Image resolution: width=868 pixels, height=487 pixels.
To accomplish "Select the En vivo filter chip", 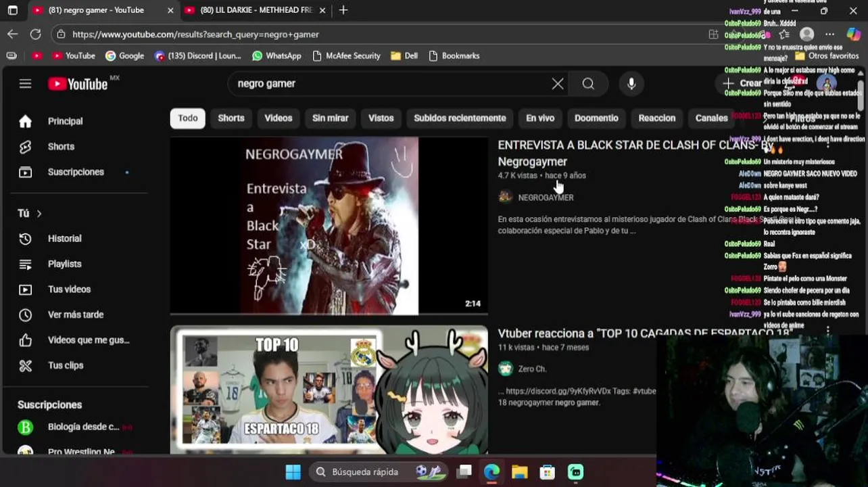I will [540, 118].
